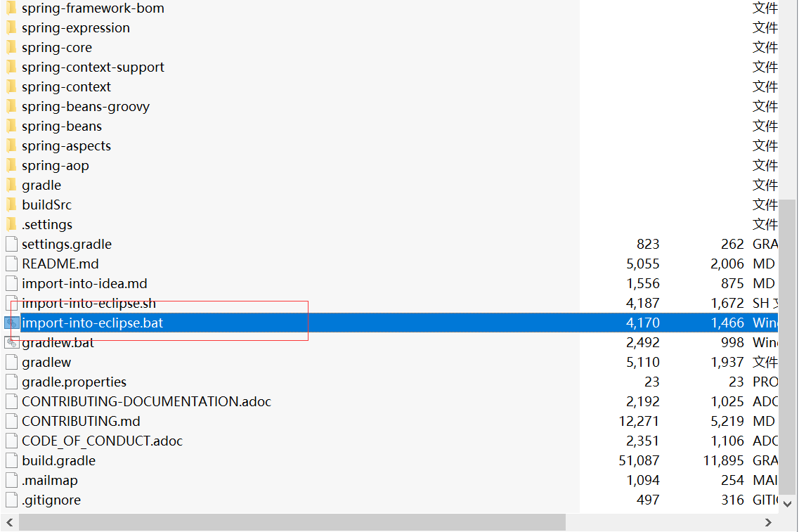Select the spring-beans folder name
Screen dimensions: 799x532
(62, 126)
